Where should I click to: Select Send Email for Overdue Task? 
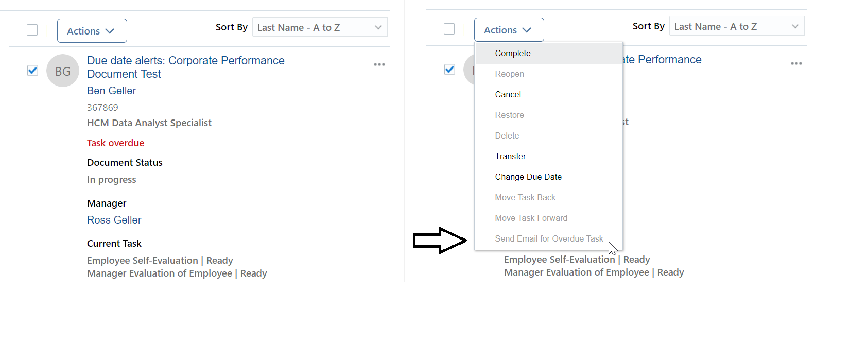point(549,238)
